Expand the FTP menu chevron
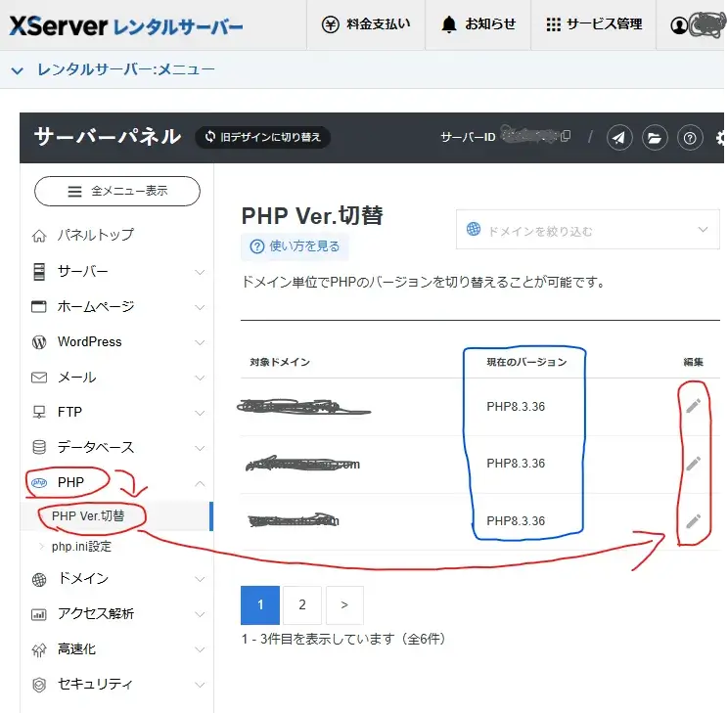Image resolution: width=728 pixels, height=713 pixels. pos(200,413)
